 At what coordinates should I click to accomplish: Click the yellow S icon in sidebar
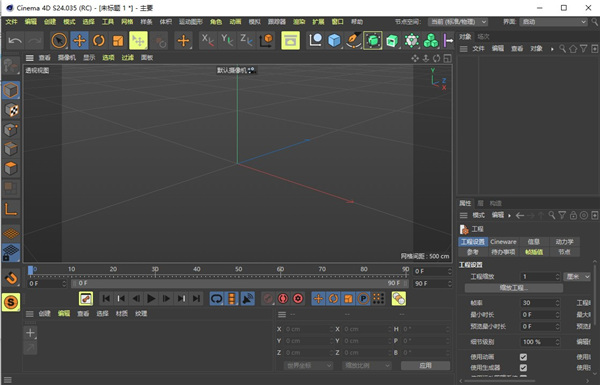(11, 302)
